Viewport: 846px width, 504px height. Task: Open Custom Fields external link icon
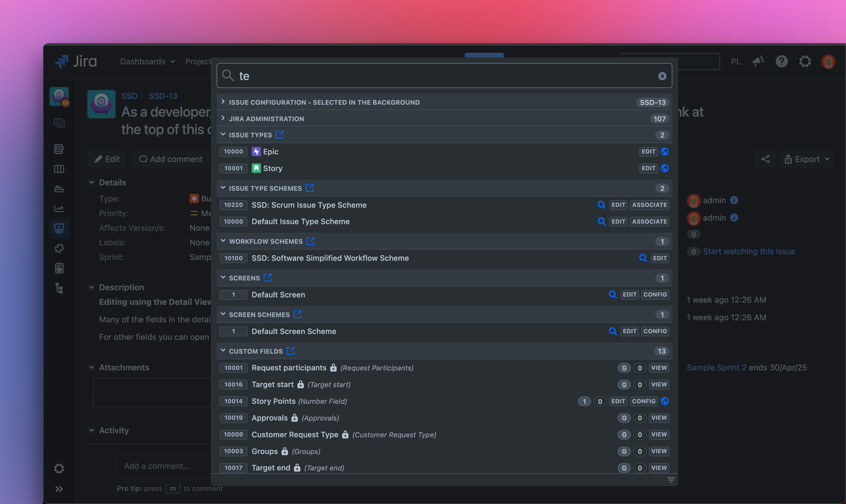[x=290, y=351]
